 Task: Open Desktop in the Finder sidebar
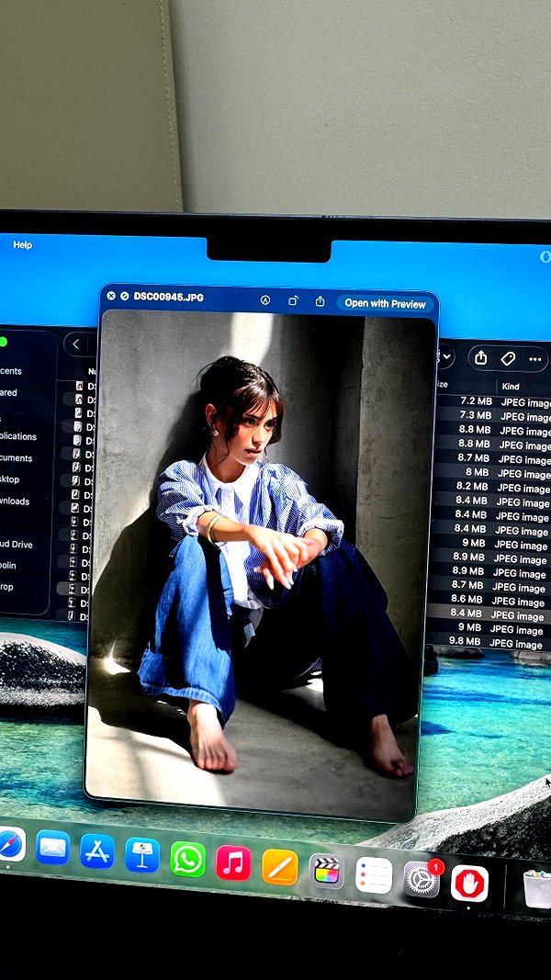[x=9, y=479]
